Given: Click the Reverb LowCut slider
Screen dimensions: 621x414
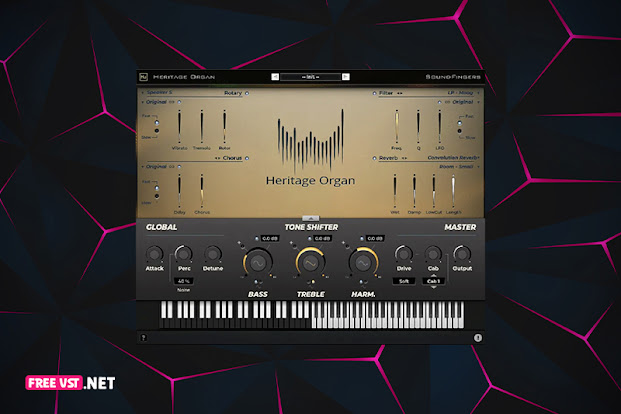Looking at the screenshot, I should point(434,191).
